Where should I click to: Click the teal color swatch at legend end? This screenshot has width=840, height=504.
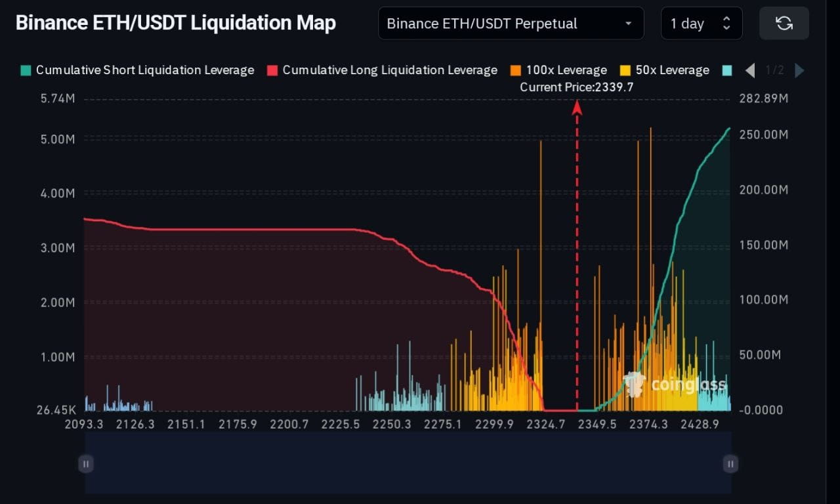pos(727,70)
